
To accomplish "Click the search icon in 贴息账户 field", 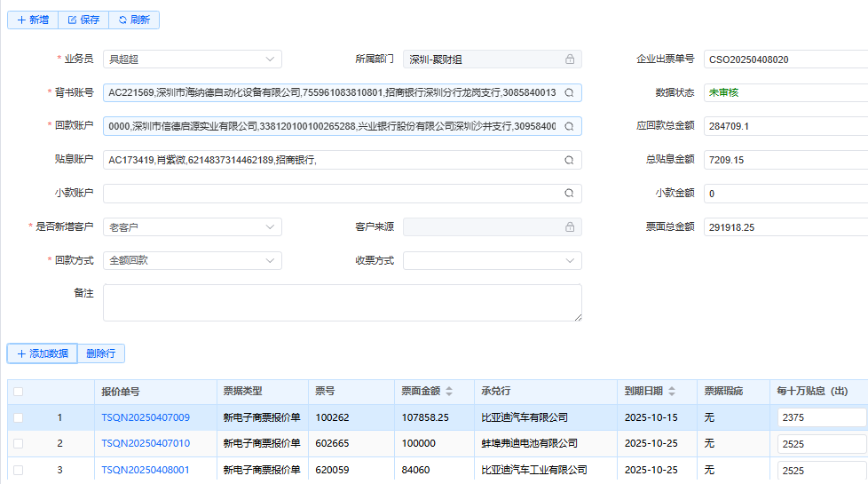I will click(569, 160).
